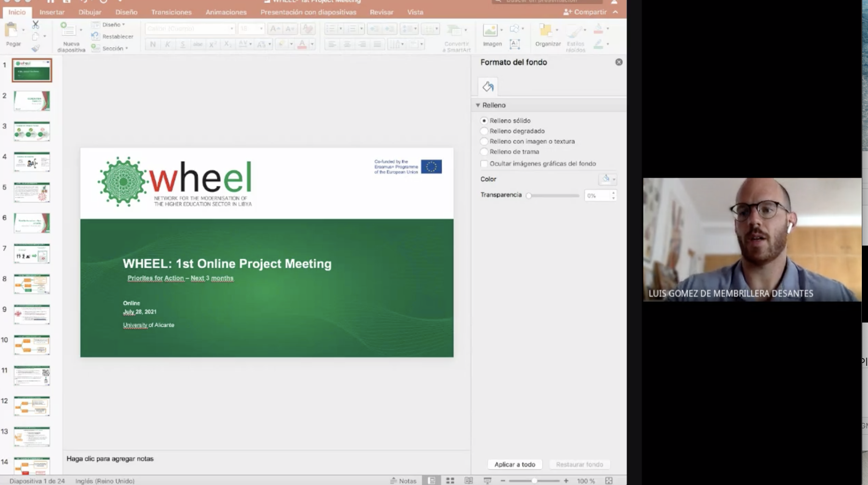Switch to Normal view icon

pos(431,481)
